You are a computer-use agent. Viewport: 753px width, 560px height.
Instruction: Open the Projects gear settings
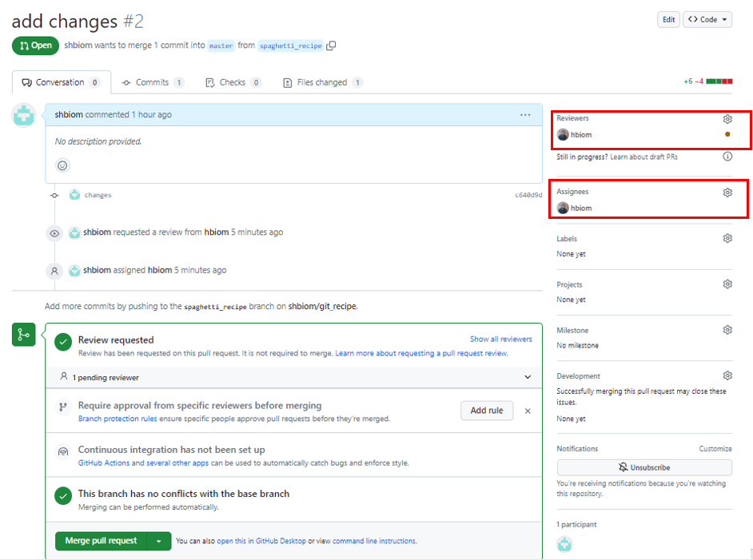(x=727, y=284)
